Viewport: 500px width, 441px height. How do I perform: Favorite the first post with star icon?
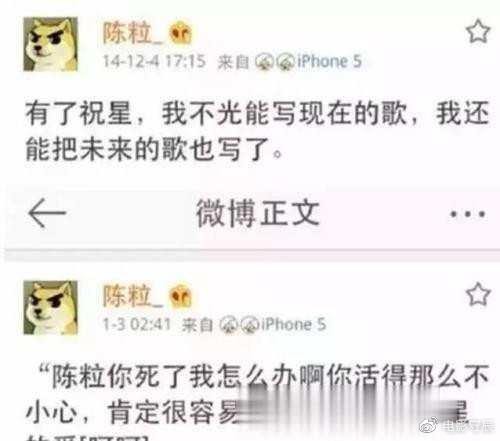point(478,31)
